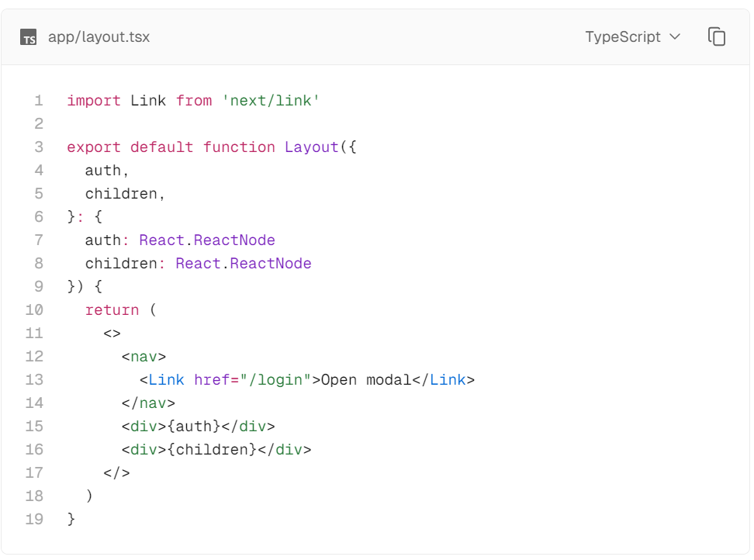
Task: Click the opening <nav> tag
Action: pyautogui.click(x=144, y=357)
